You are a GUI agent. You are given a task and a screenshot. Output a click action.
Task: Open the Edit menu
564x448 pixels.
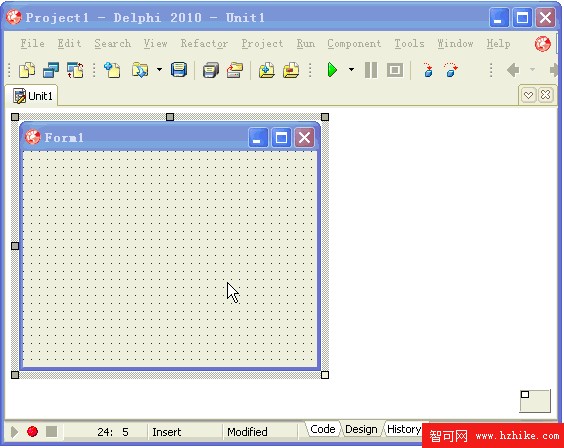click(69, 44)
